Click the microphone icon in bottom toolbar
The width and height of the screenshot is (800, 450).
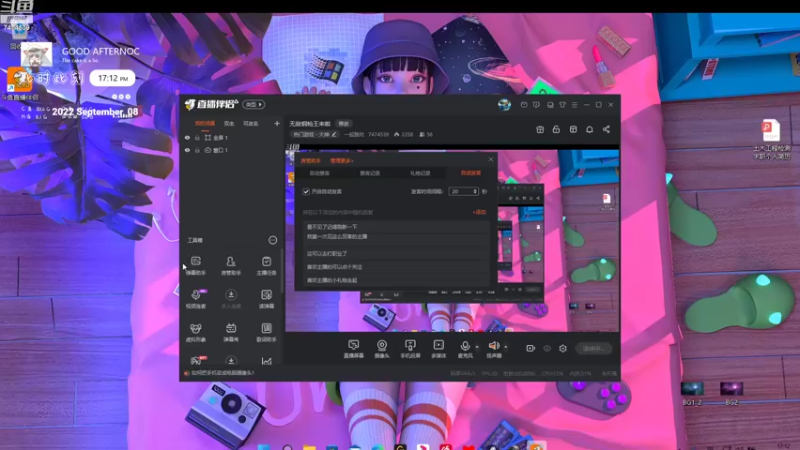tap(465, 346)
